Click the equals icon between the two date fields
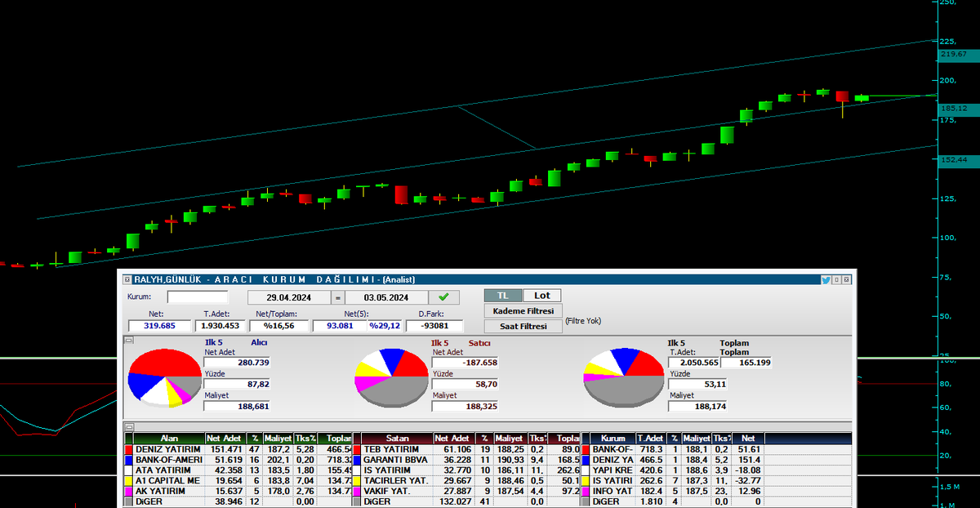The height and width of the screenshot is (508, 980). point(337,296)
